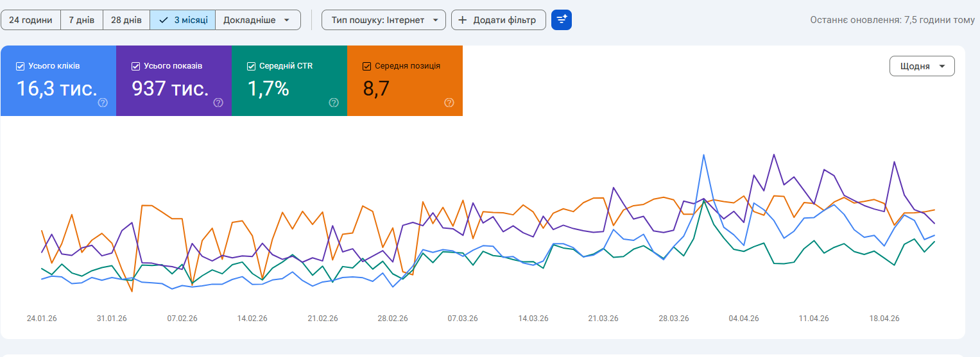Select the 28 днів range tab
Viewport: 980px width, 357px height.
(126, 20)
